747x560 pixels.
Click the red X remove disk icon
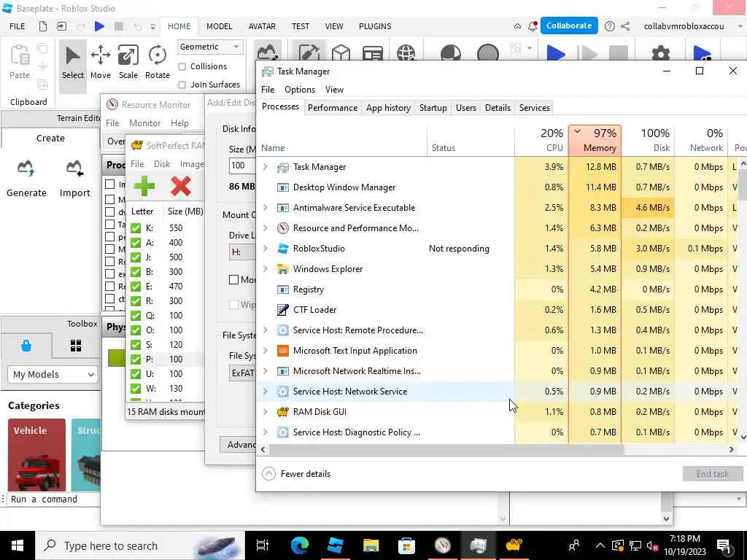point(181,186)
